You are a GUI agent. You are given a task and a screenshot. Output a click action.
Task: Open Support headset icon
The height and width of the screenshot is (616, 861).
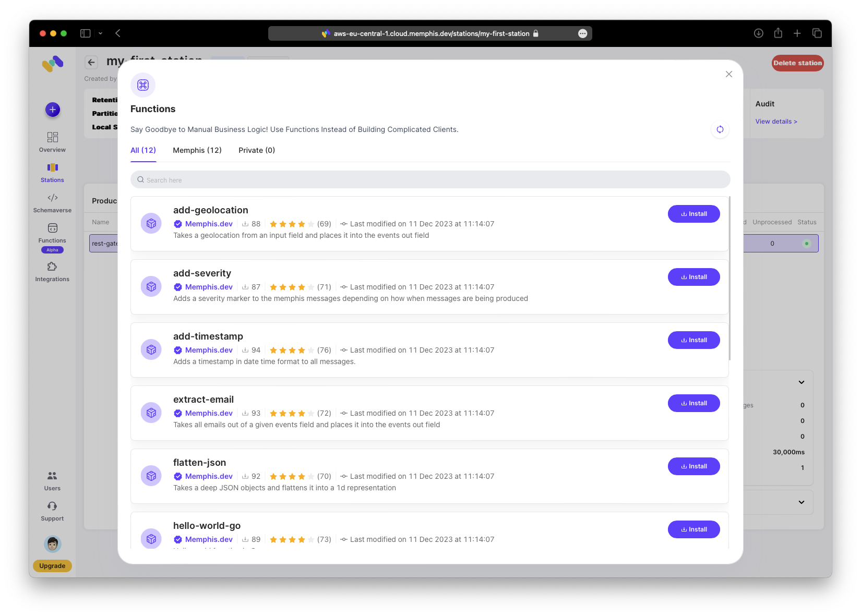pyautogui.click(x=52, y=506)
